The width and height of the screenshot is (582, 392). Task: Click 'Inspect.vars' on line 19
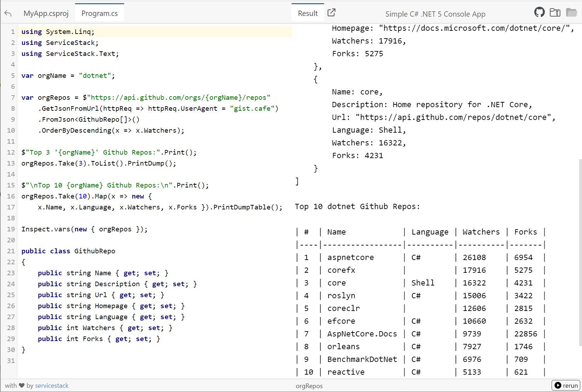(46, 229)
